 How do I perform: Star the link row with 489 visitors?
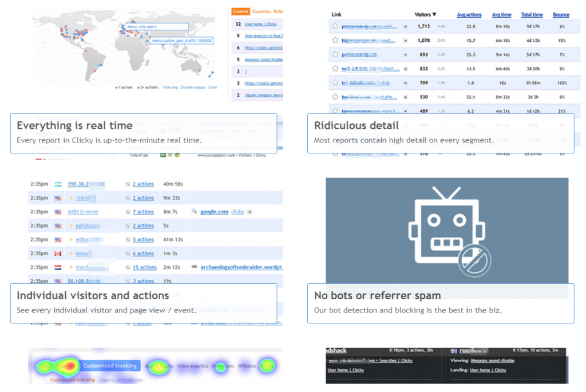335,110
